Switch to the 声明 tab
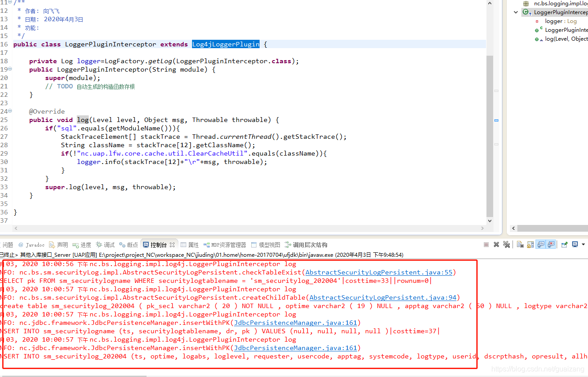The image size is (588, 377). click(59, 245)
